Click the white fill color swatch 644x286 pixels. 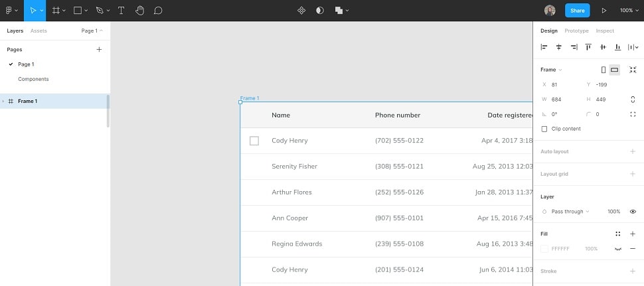coord(544,249)
